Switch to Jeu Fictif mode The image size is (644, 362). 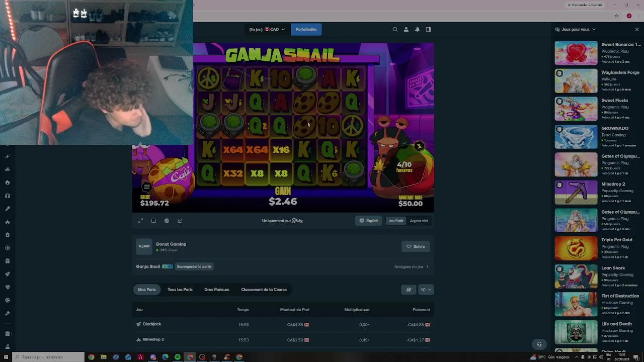[396, 221]
